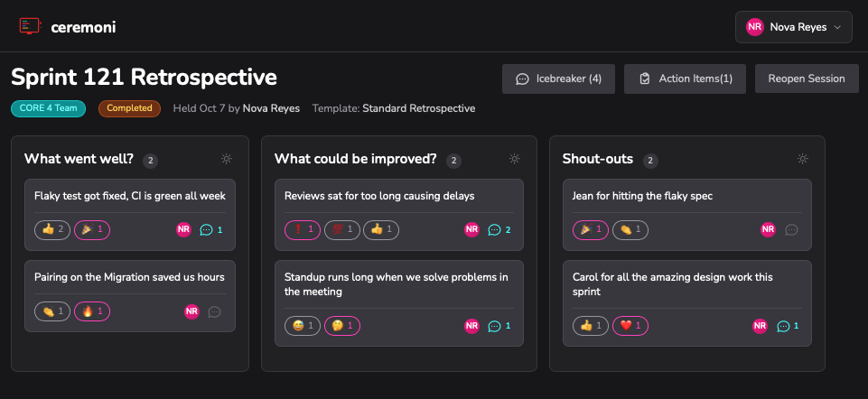
Task: Click the ceremoni logo icon
Action: pos(31,26)
